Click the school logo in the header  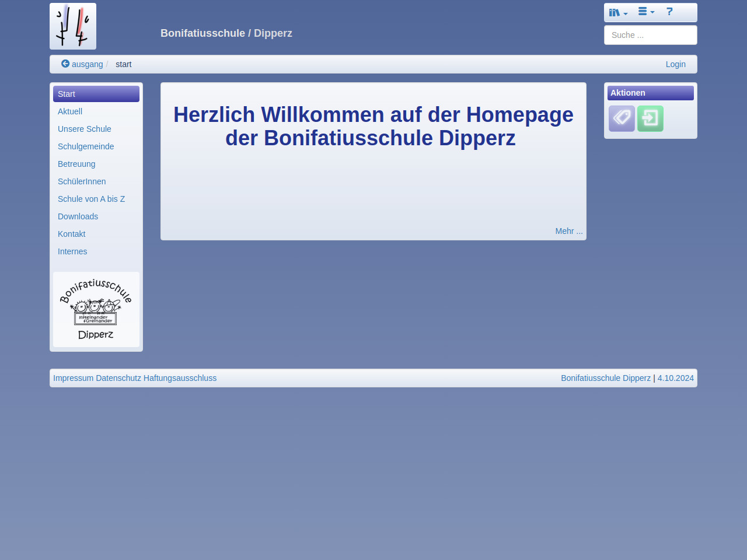pyautogui.click(x=73, y=26)
